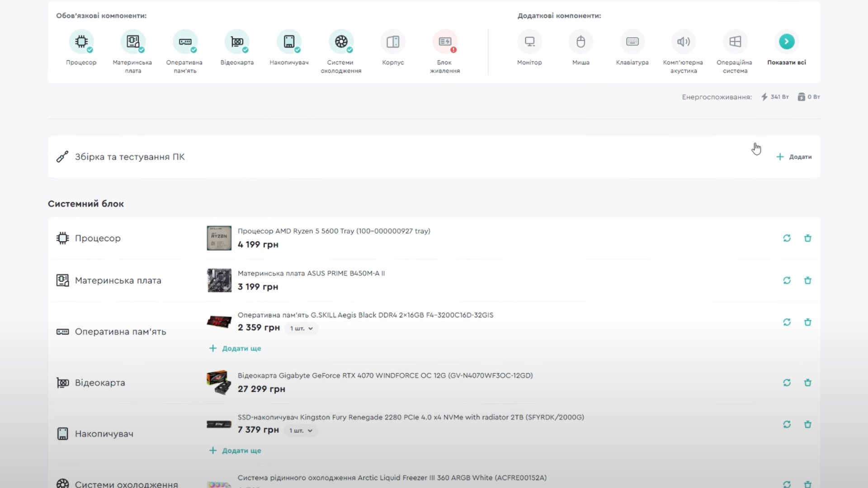Click the Збірка та тестування ПК label
The image size is (868, 488).
(130, 157)
